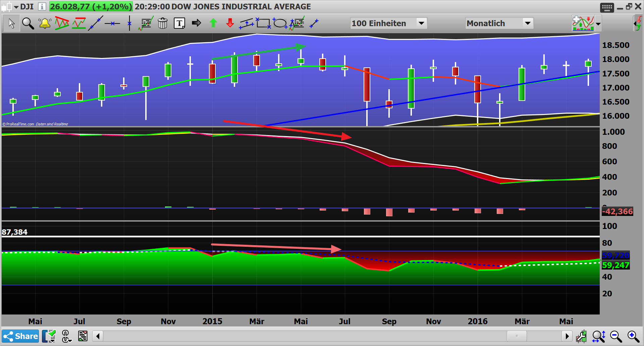The height and width of the screenshot is (346, 644).
Task: Click the scroll right arrow button
Action: click(567, 336)
